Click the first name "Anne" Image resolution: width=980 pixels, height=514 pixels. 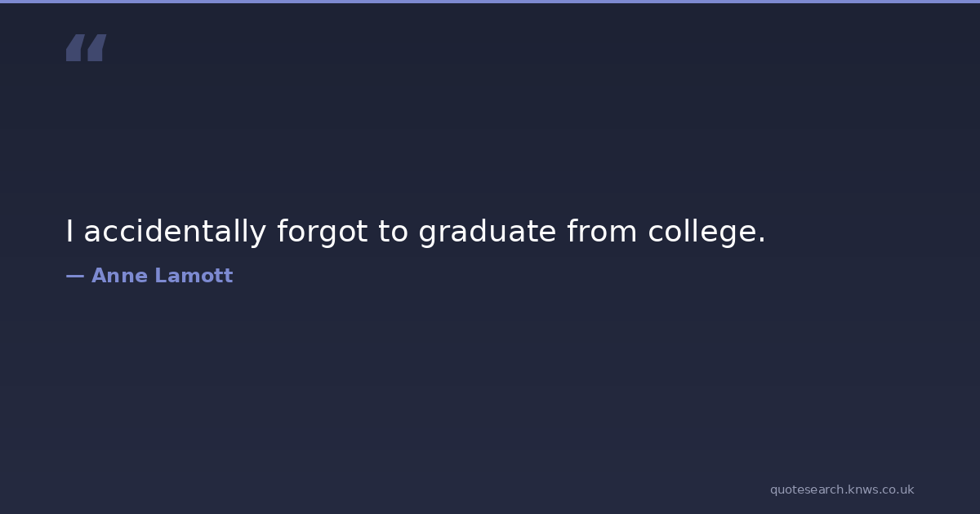pos(119,276)
